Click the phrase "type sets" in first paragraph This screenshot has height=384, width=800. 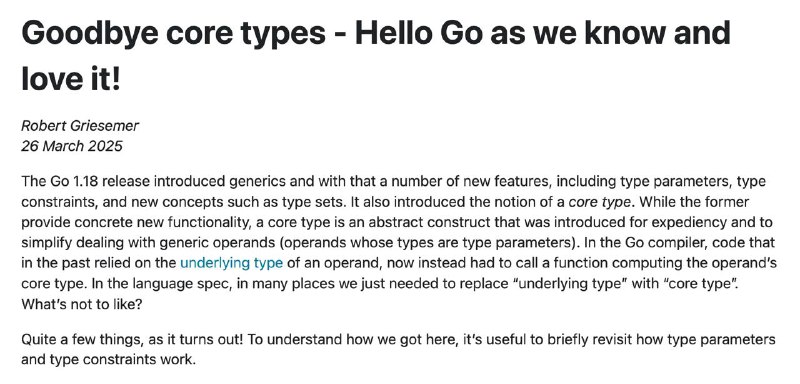click(x=313, y=202)
